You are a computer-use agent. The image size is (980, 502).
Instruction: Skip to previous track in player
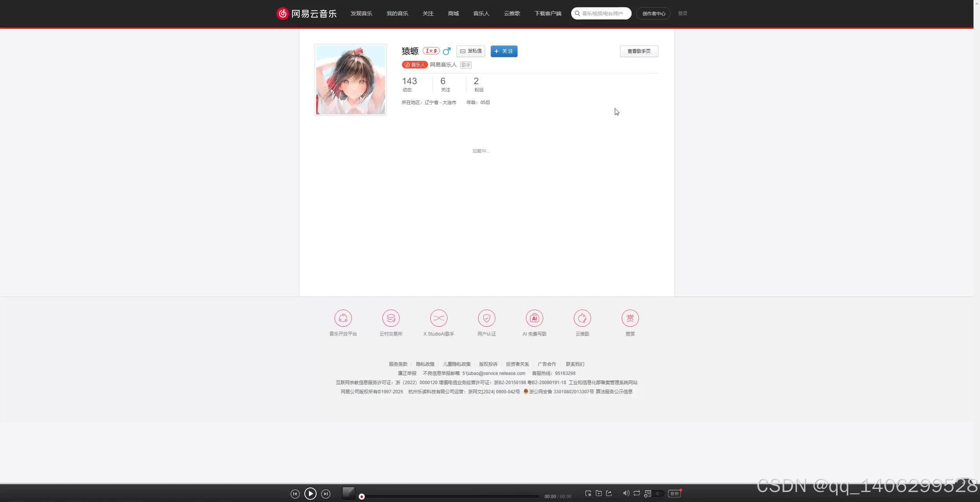coord(295,494)
